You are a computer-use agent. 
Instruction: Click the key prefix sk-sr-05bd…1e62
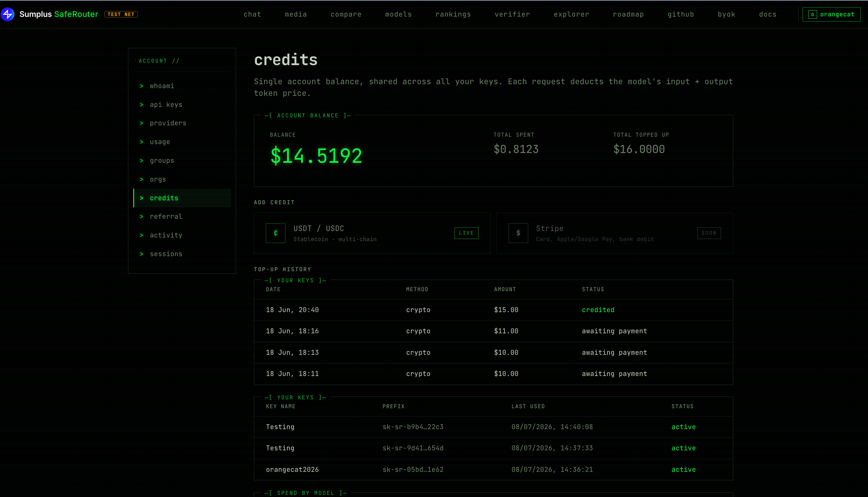tap(413, 470)
